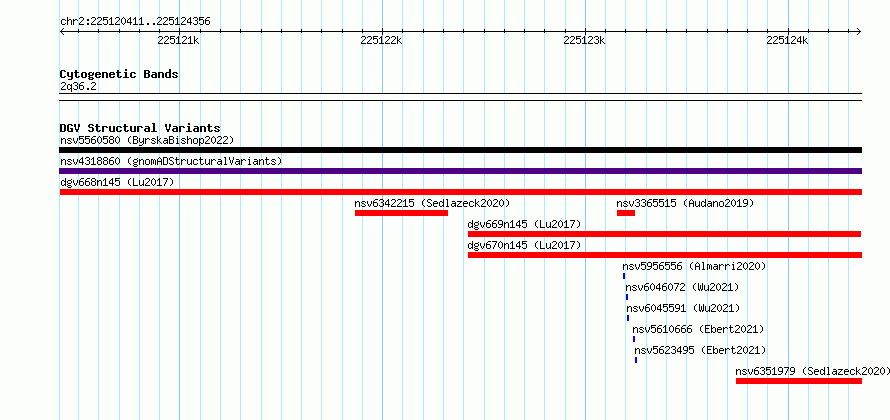Select the black nsv5560580 variant bar
This screenshot has width=890, height=420.
[x=460, y=150]
